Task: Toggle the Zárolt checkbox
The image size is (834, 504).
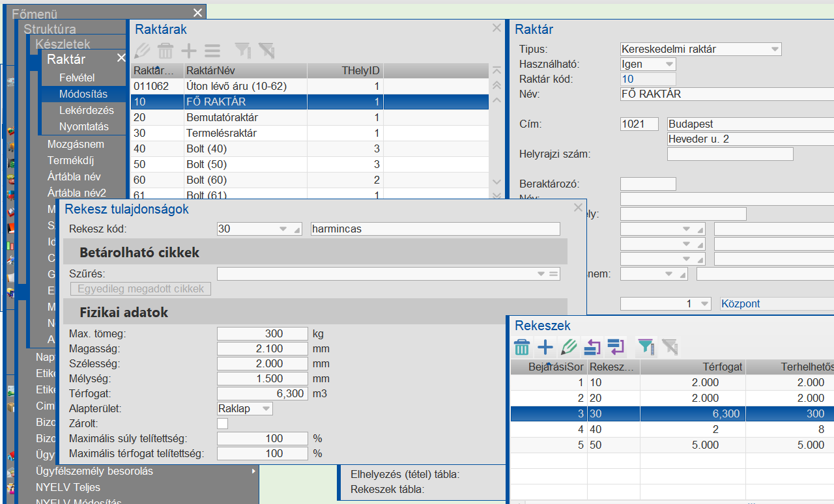Action: click(223, 424)
